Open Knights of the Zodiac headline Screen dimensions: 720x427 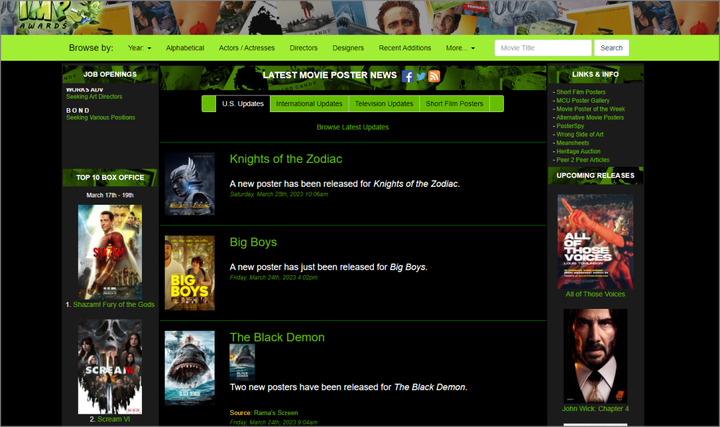pos(286,159)
